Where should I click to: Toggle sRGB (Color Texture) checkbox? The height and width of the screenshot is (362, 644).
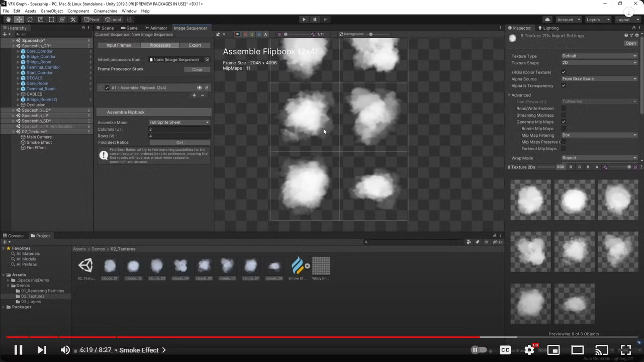point(564,72)
